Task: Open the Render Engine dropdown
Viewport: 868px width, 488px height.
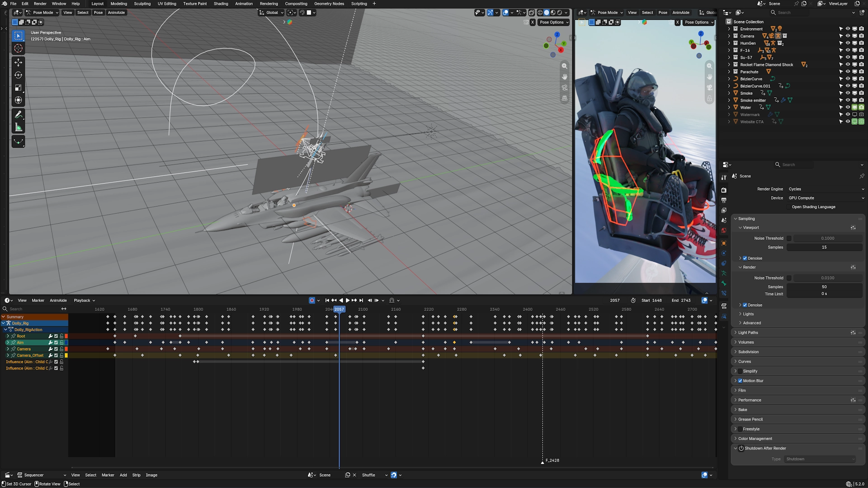Action: click(826, 189)
